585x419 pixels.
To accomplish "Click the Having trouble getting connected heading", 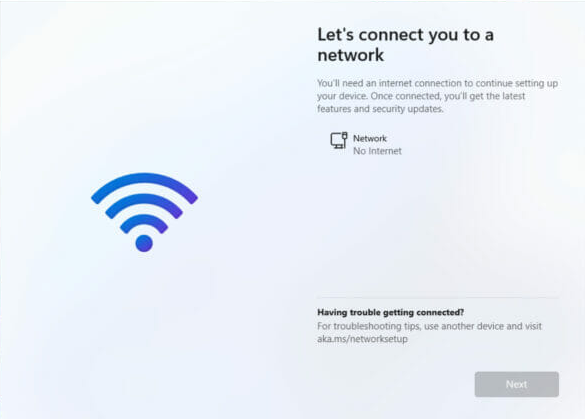I will pos(391,312).
